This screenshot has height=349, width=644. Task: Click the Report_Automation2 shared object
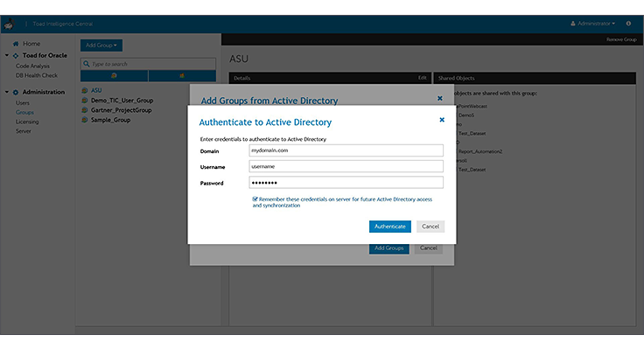[480, 151]
